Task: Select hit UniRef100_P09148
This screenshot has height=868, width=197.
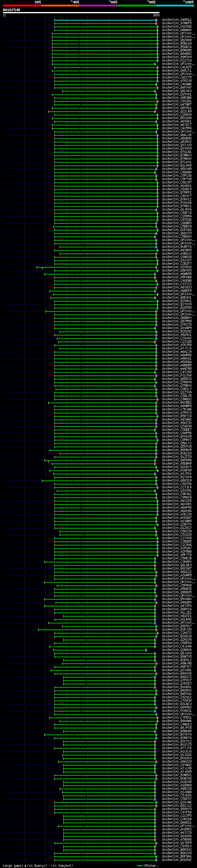Action: click(x=176, y=203)
